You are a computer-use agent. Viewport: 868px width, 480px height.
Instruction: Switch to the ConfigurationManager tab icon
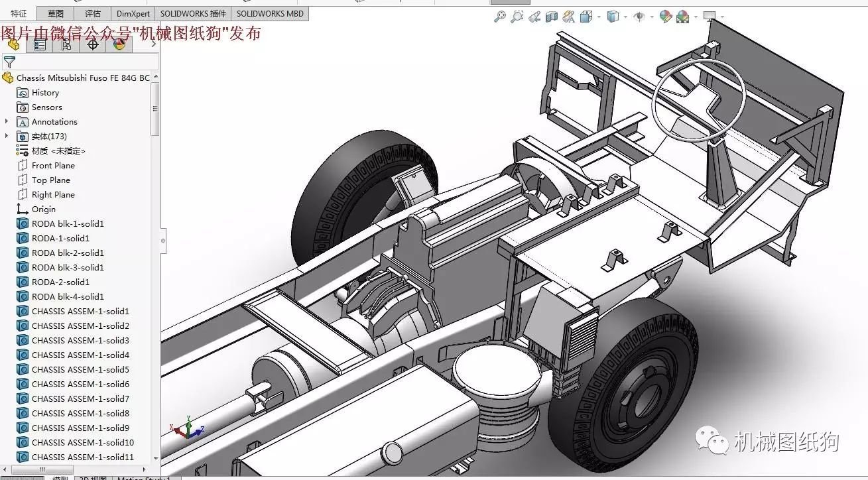pos(66,44)
